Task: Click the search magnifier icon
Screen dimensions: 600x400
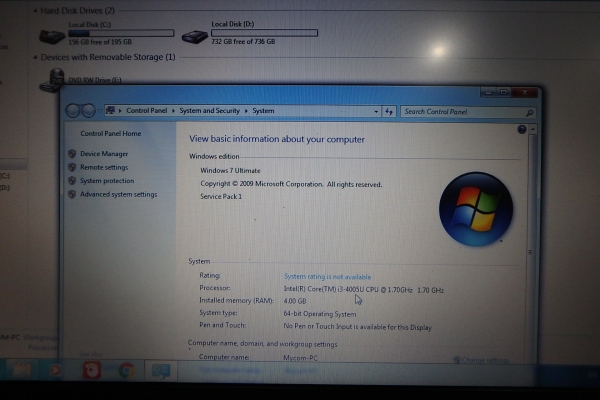Action: 530,113
